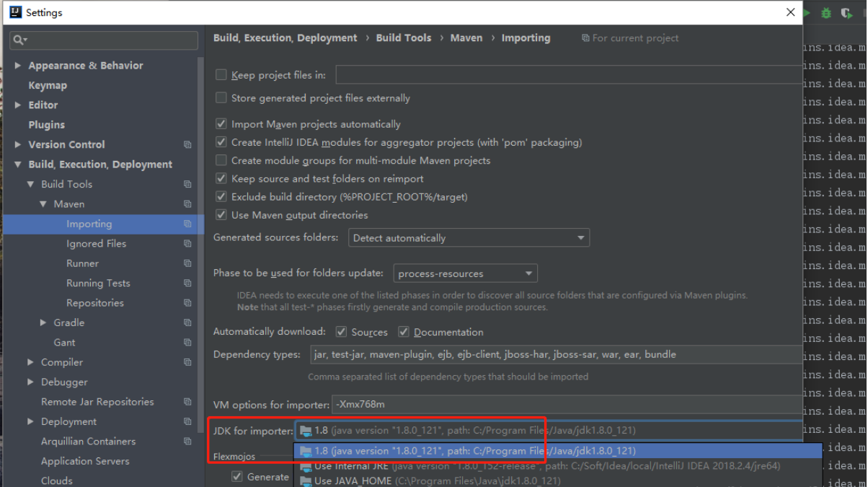Uncheck automatic download of Sources
This screenshot has height=487, width=868.
341,332
